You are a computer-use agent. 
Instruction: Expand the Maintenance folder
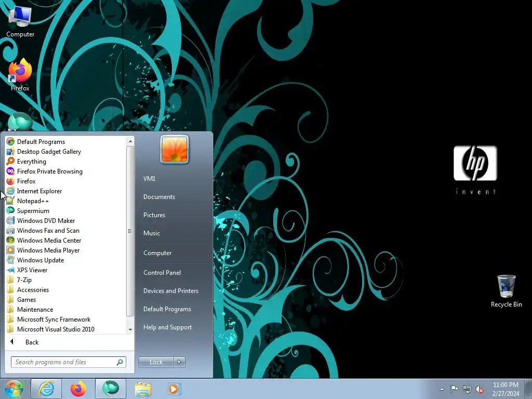click(66, 309)
